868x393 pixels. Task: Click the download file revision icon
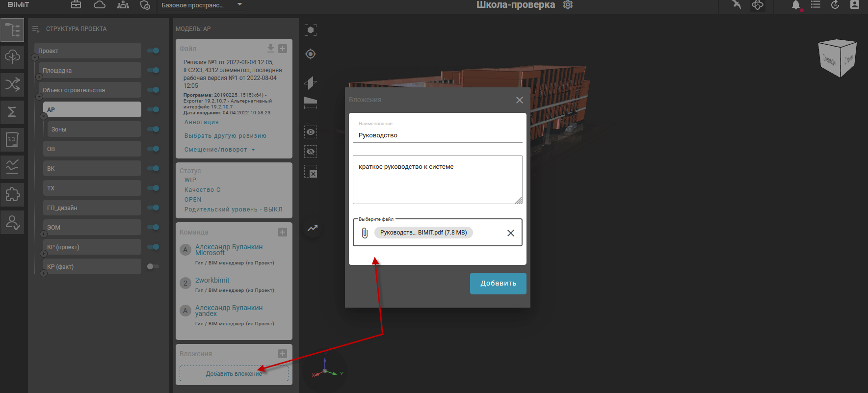(x=270, y=48)
